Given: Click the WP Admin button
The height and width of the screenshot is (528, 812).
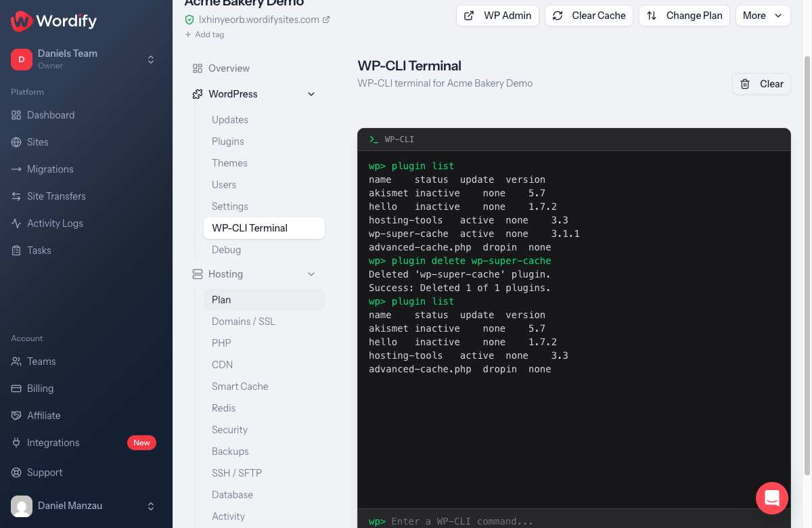Looking at the screenshot, I should click(x=497, y=16).
